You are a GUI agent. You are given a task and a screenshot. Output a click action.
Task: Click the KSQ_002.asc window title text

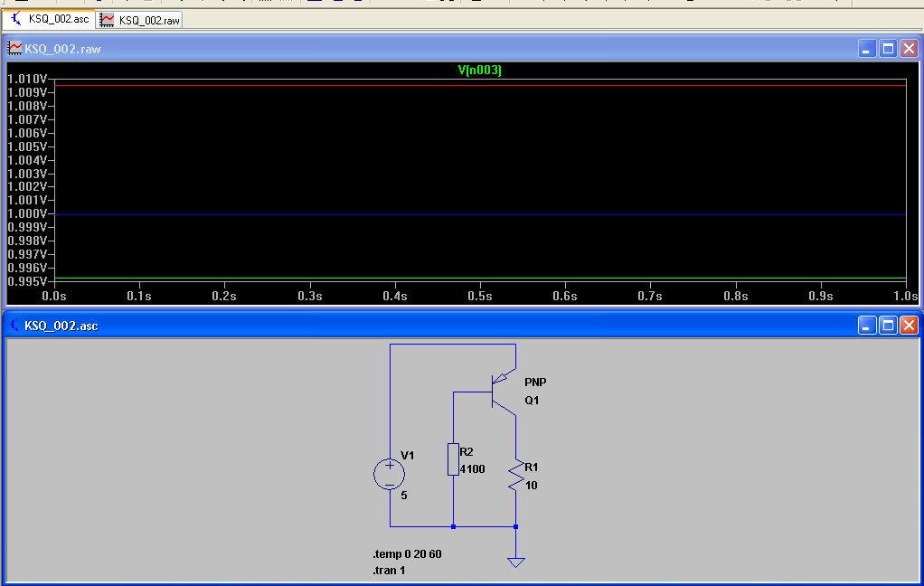(x=61, y=326)
